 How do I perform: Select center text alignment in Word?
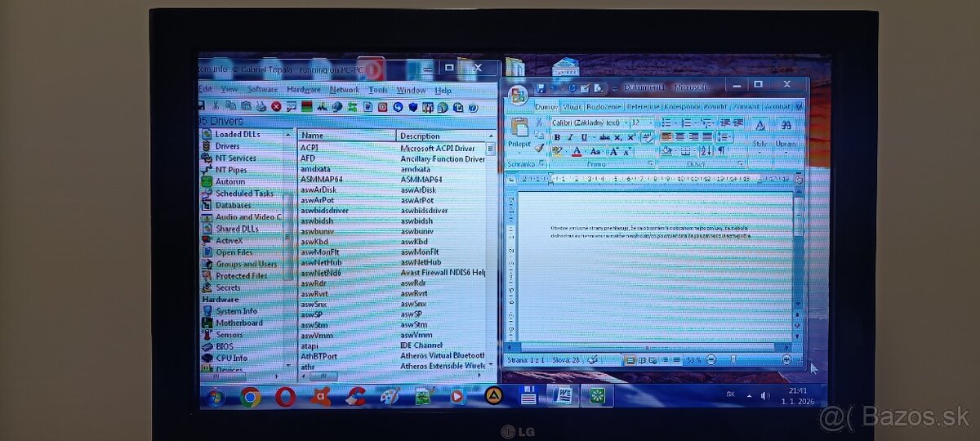pos(680,137)
